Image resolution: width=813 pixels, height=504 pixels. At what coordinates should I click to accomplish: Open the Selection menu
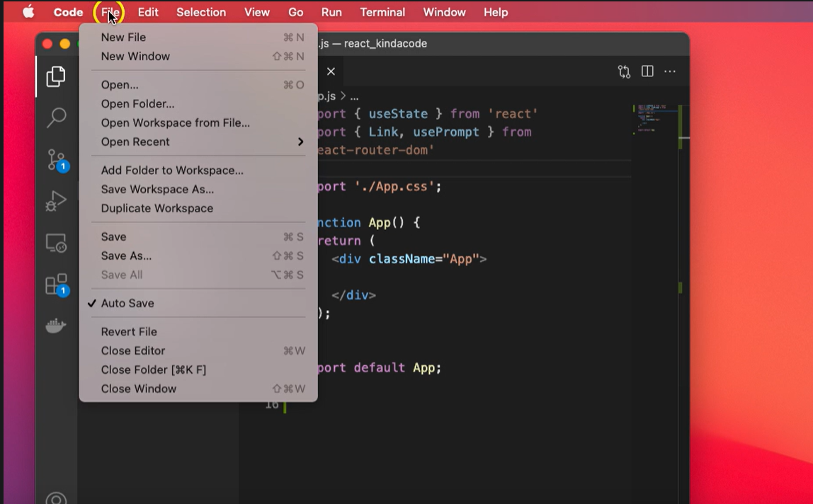click(x=201, y=12)
